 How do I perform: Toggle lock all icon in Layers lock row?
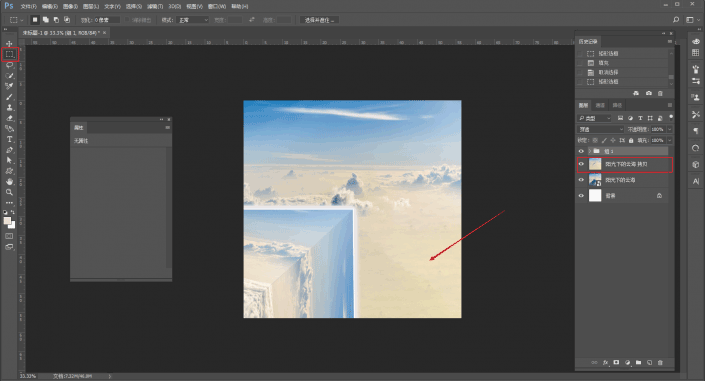point(631,140)
